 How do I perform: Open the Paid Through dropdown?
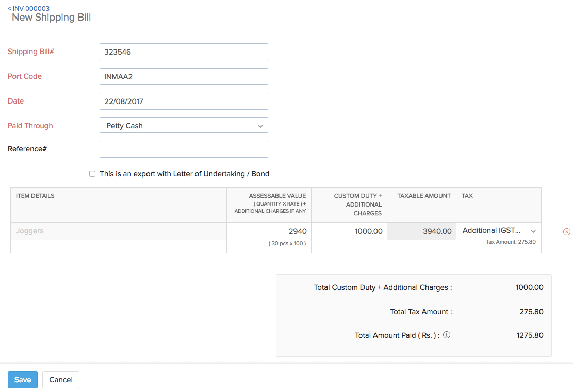[x=184, y=125]
